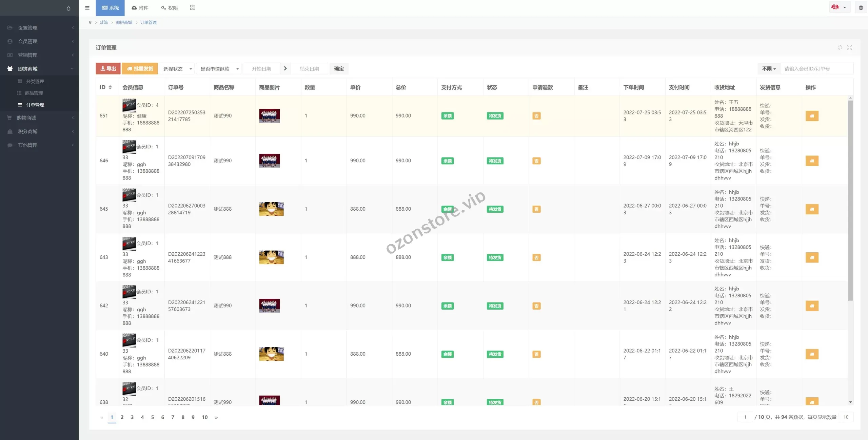Viewport: 868px width, 440px height.
Task: Click the ship action icon for order 645
Action: [812, 209]
